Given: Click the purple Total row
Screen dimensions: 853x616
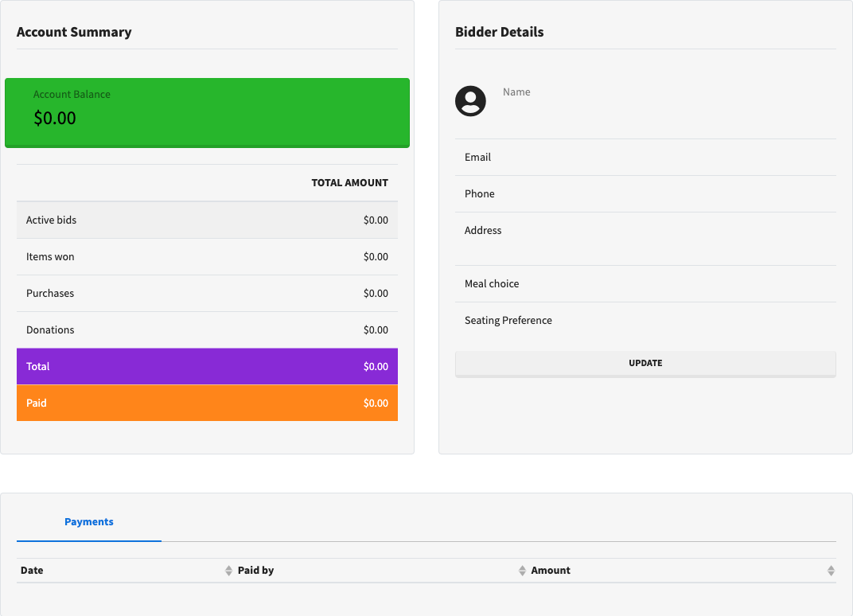Looking at the screenshot, I should [207, 366].
